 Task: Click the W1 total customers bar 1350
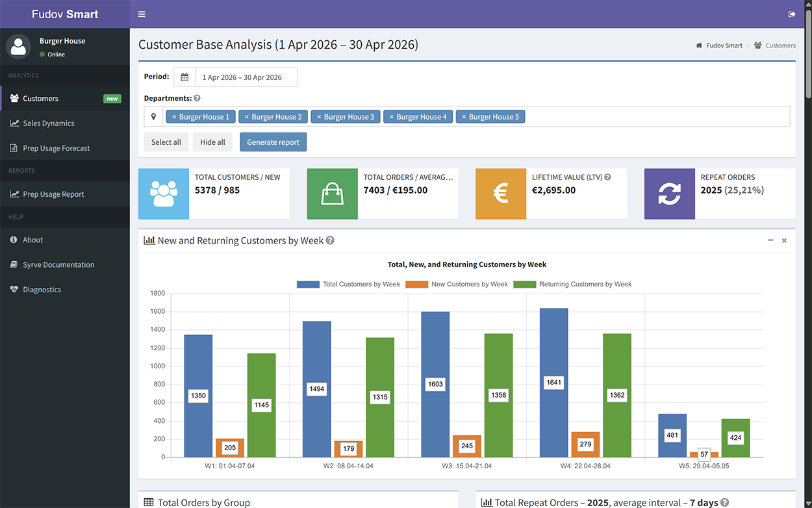point(198,396)
